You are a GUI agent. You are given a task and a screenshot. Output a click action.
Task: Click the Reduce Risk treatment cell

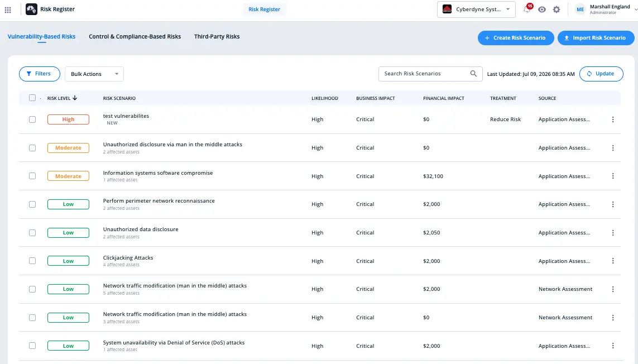[x=505, y=119]
